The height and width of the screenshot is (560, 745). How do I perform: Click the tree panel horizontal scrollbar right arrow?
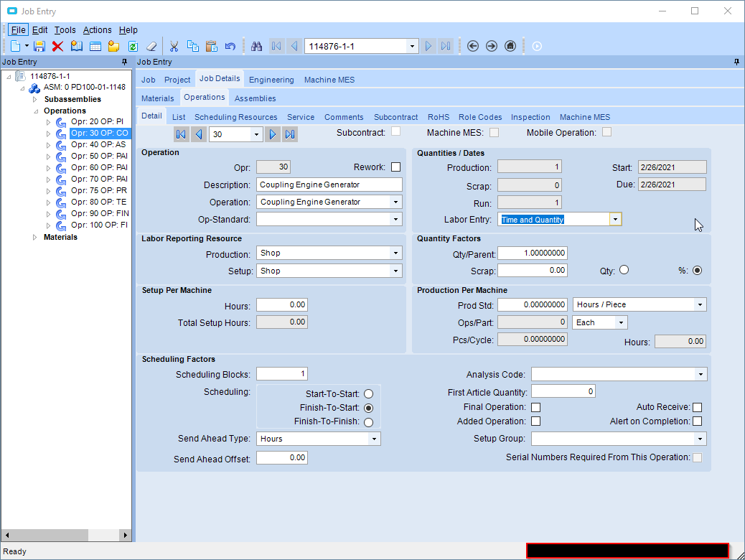click(x=125, y=536)
